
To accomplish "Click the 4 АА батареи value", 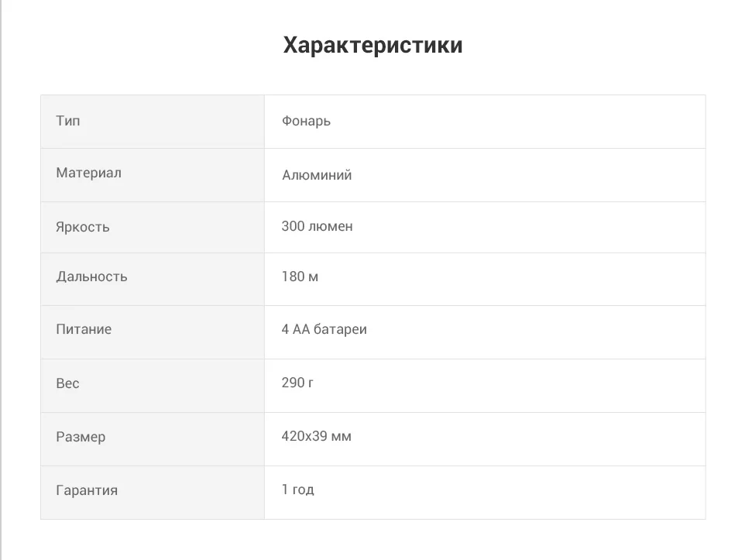I will tap(324, 329).
